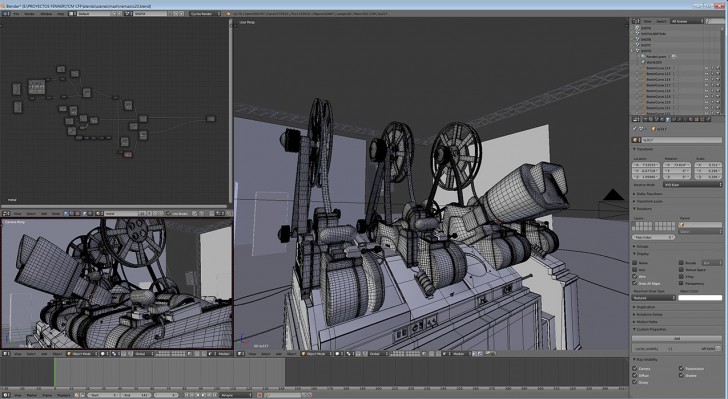
Task: Expand the Delta Transform panel
Action: (x=648, y=194)
